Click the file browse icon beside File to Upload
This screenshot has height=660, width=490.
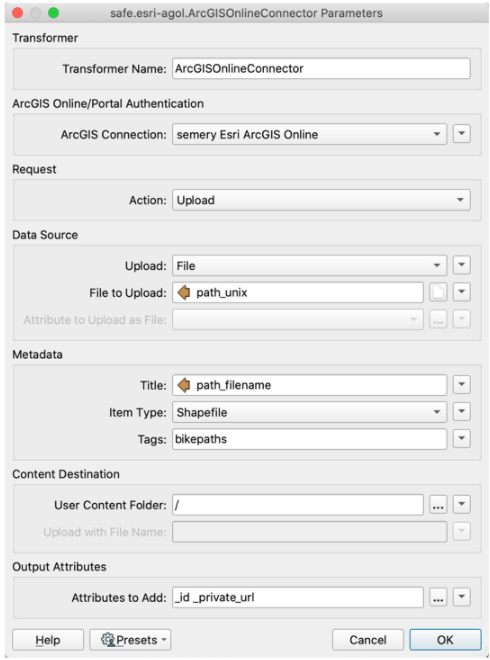[x=438, y=292]
